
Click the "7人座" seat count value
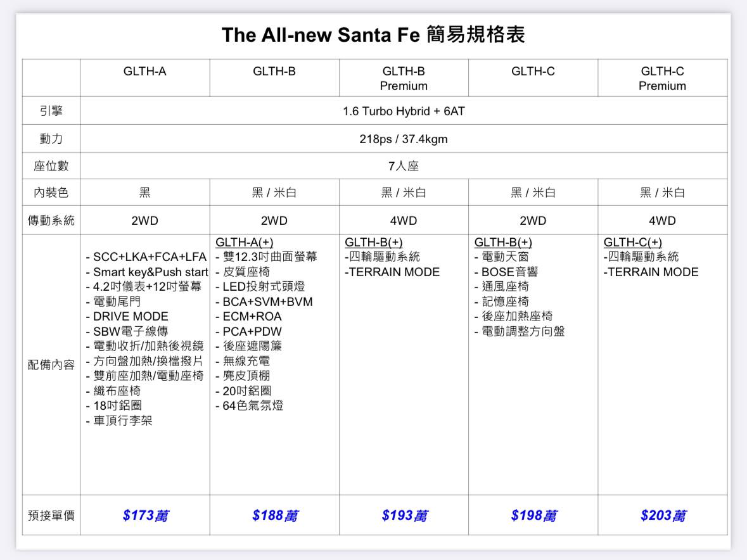click(404, 166)
